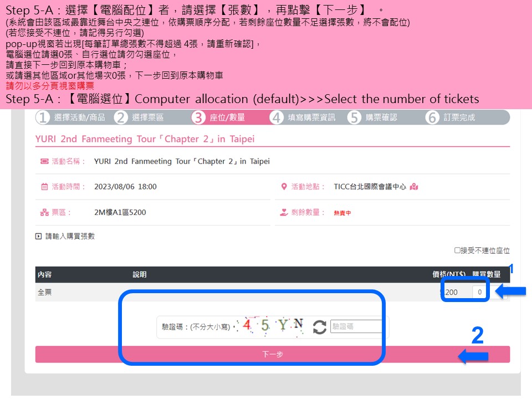Open the 購買數量 ticket quantity dropdown
This screenshot has height=399, width=532.
480,291
